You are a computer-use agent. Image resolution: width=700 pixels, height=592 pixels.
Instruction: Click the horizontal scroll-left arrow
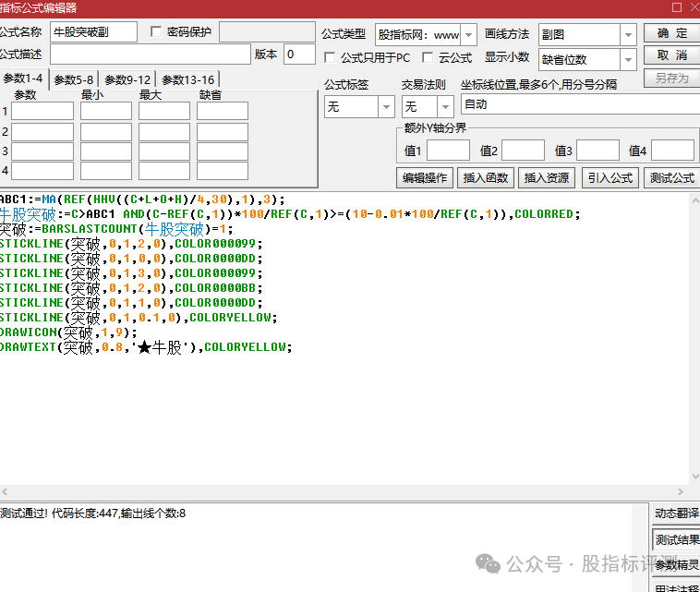point(5,491)
